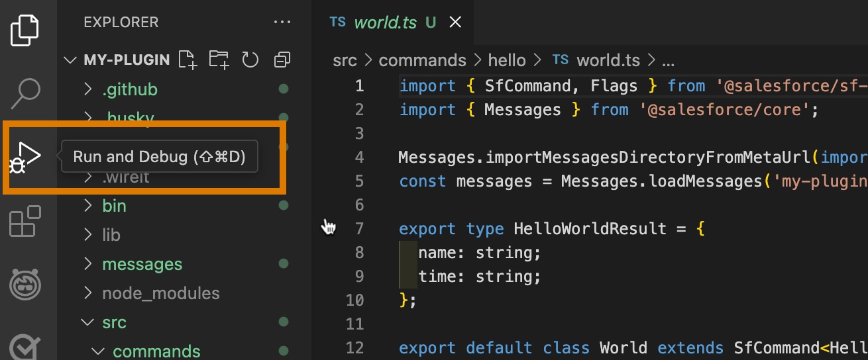Collapse the src folder
This screenshot has width=868, height=360.
(87, 322)
